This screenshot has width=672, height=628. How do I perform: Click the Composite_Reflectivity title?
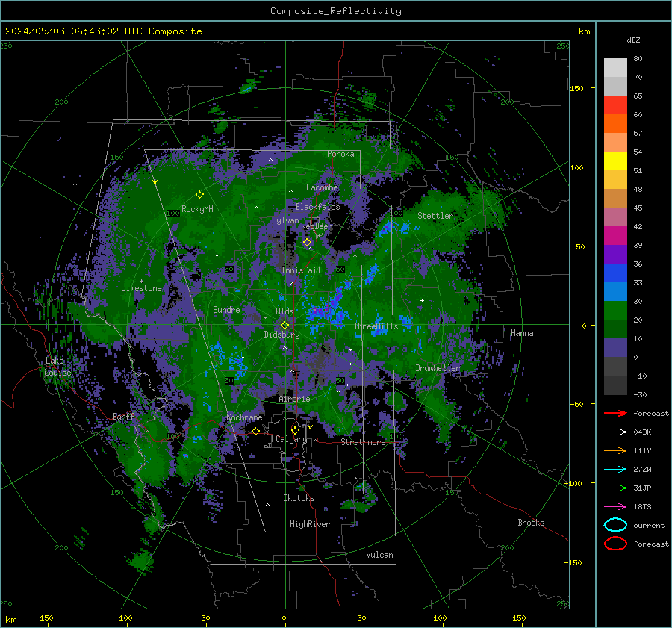336,11
